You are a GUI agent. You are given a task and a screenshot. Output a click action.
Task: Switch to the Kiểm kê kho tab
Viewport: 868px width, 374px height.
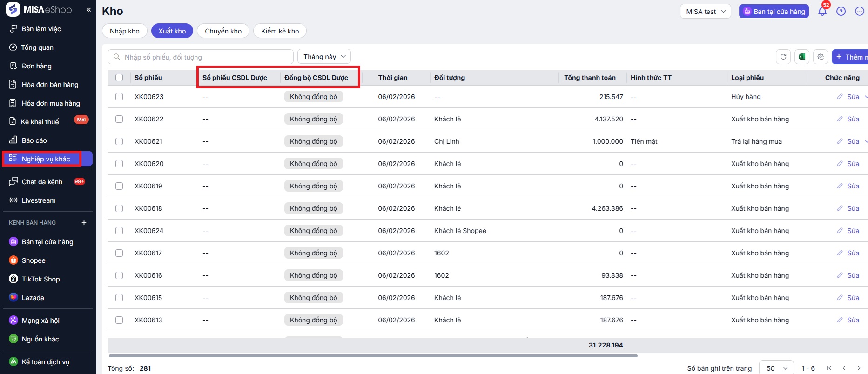(280, 31)
